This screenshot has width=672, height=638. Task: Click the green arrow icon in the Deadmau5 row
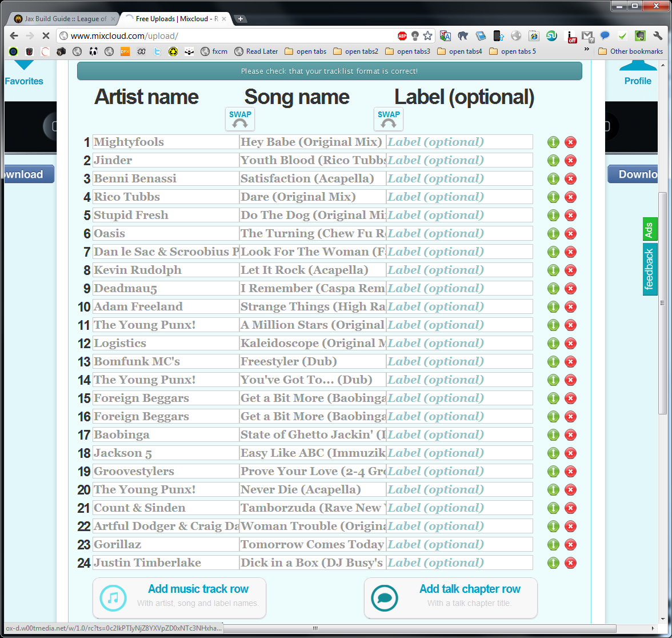[x=553, y=288]
